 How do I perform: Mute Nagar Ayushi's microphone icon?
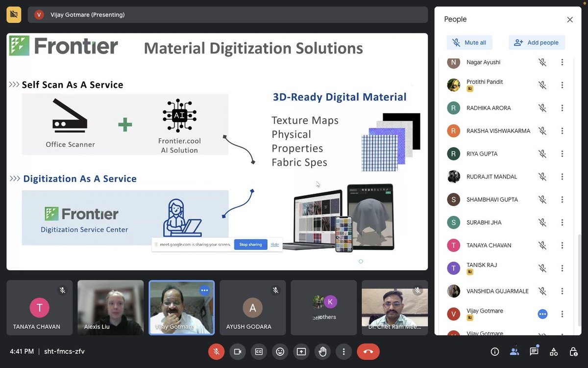(x=542, y=62)
